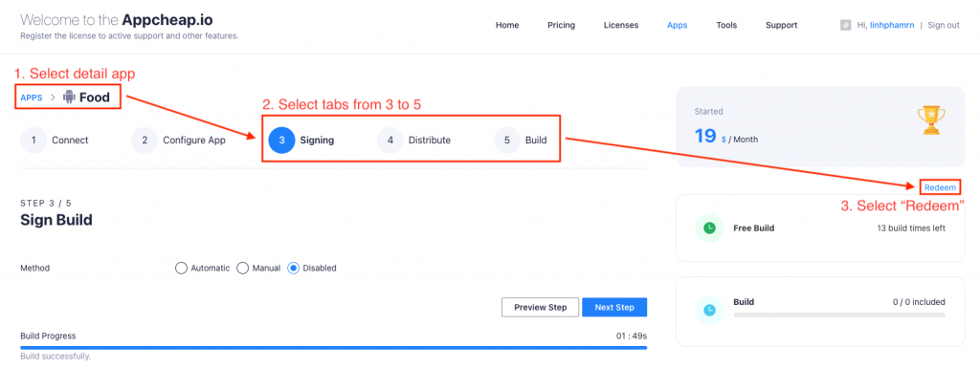Click the Preview Step button

[540, 308]
